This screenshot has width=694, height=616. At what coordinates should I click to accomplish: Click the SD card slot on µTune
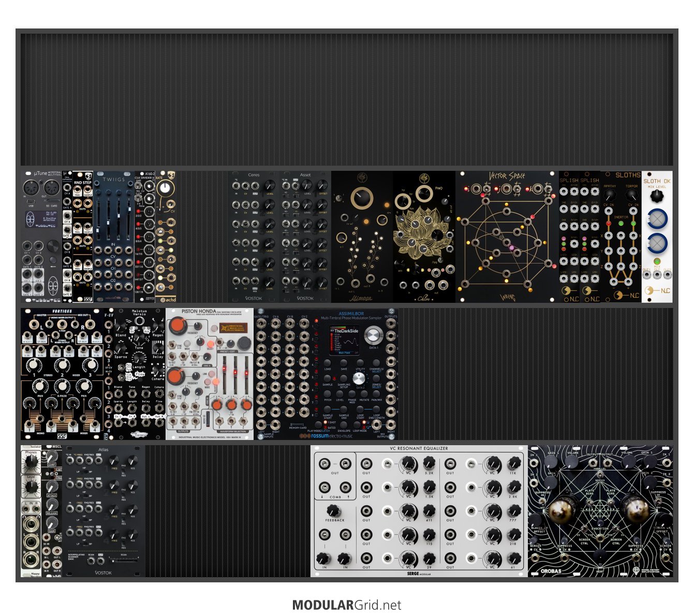click(51, 201)
